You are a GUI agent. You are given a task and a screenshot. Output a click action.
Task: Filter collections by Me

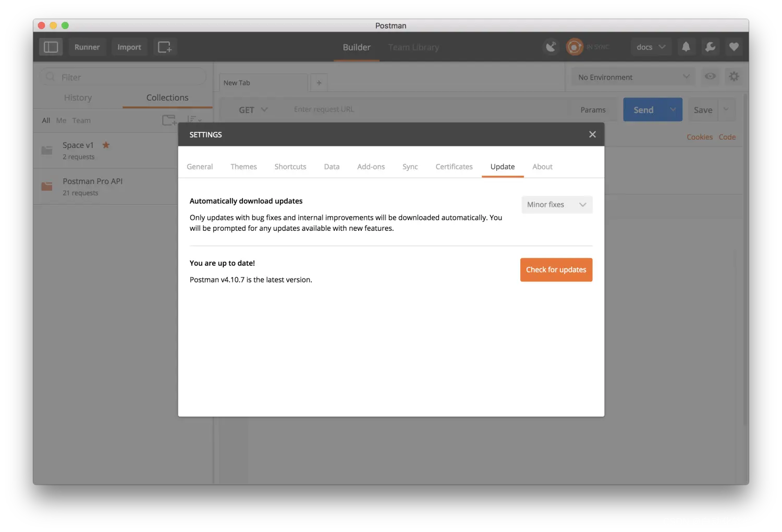click(x=61, y=120)
